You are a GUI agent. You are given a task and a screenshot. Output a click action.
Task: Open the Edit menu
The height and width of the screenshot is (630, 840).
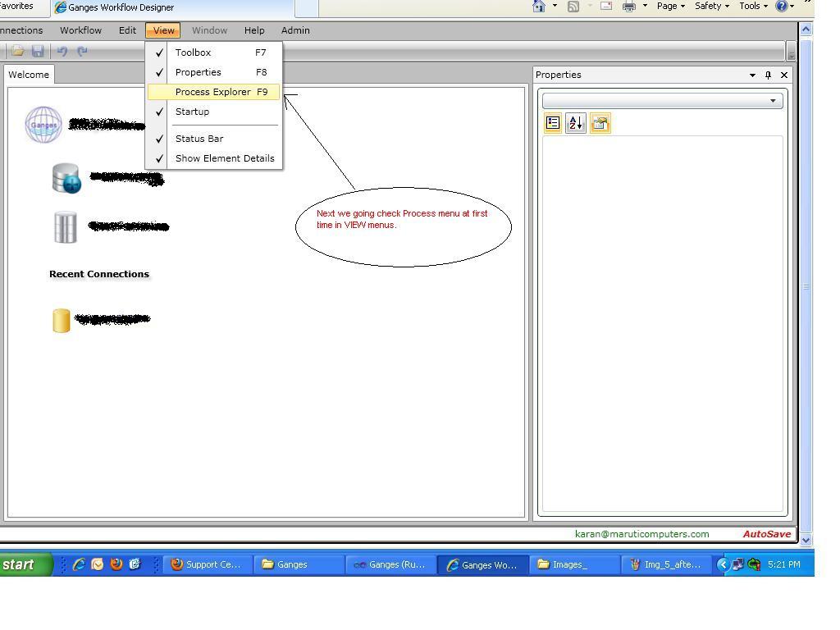click(127, 30)
